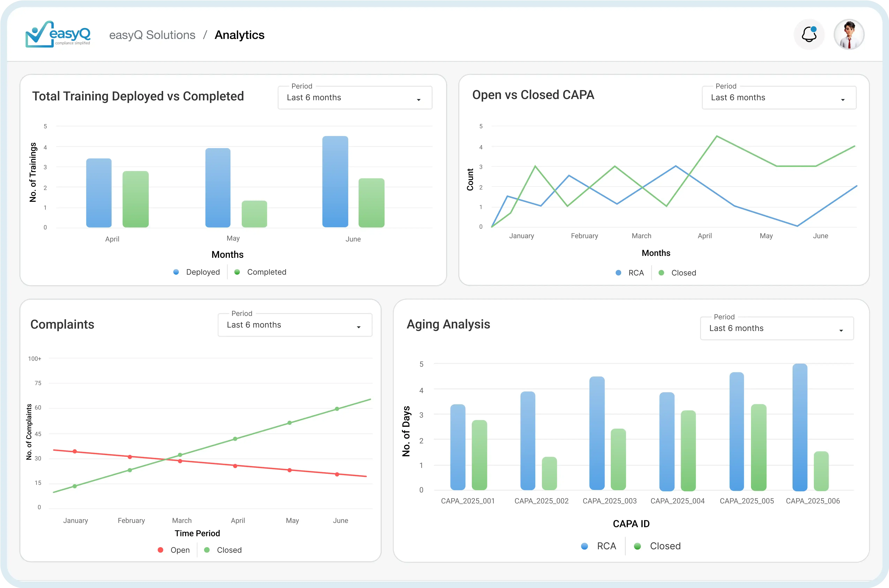
Task: Expand the Complaints Period dropdown
Action: coord(295,325)
